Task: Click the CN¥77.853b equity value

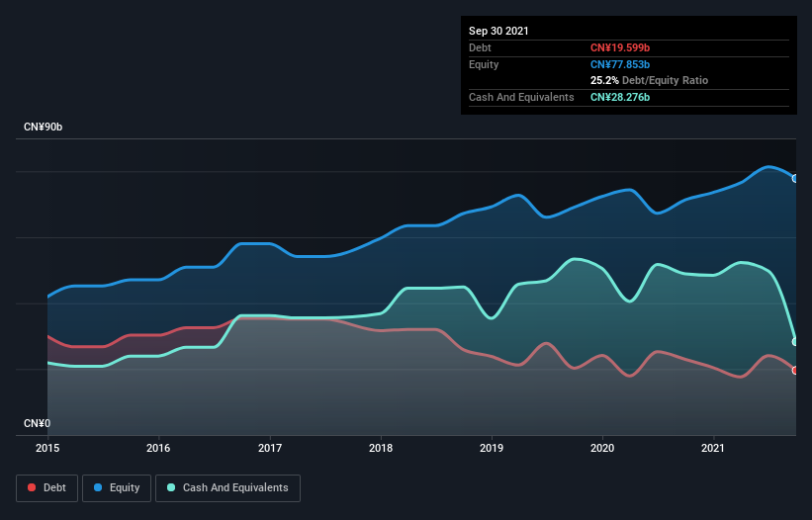Action: pyautogui.click(x=620, y=64)
